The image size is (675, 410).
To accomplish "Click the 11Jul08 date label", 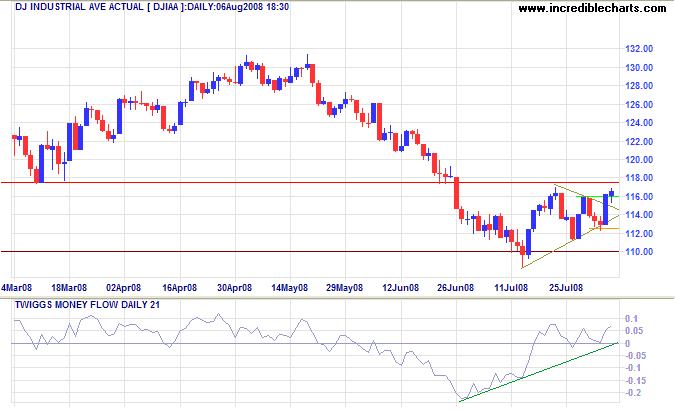I will 511,288.
